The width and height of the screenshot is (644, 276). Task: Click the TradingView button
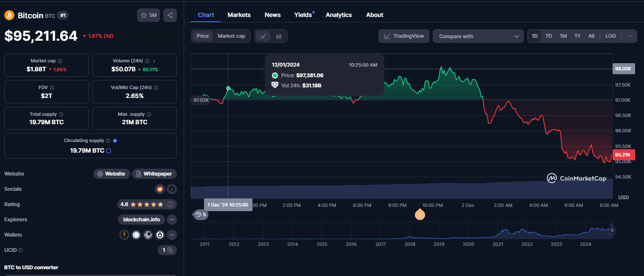[404, 36]
